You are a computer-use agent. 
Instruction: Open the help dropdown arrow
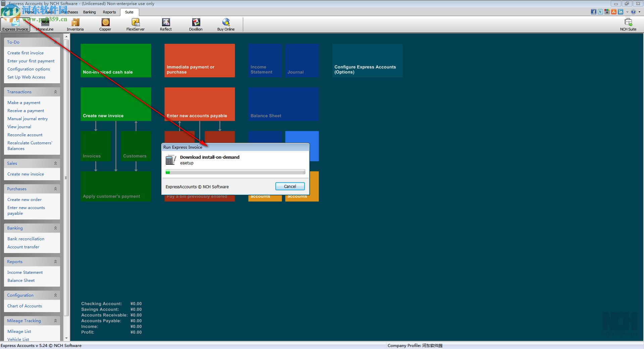coord(639,12)
